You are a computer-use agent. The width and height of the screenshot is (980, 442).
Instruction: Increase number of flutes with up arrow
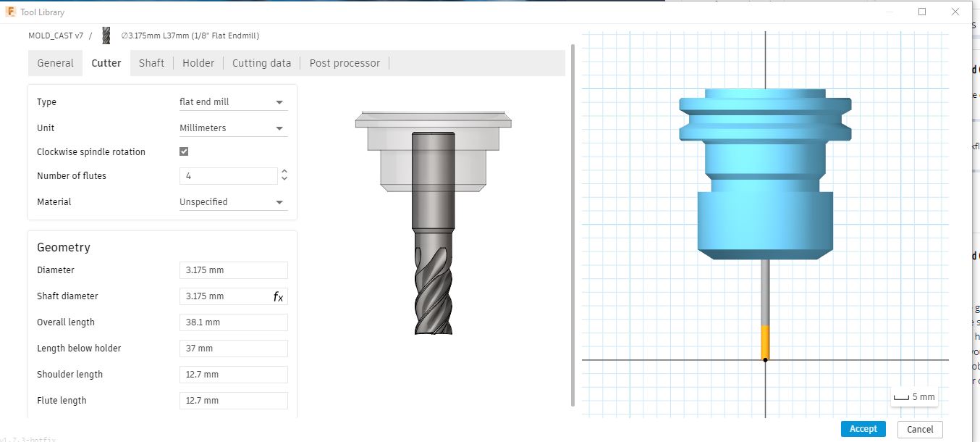(284, 172)
